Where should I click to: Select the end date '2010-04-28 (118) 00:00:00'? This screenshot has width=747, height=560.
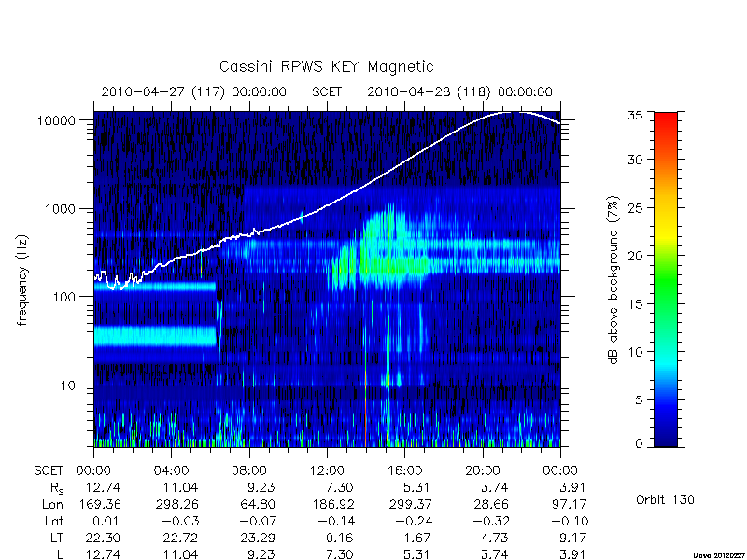[x=459, y=91]
